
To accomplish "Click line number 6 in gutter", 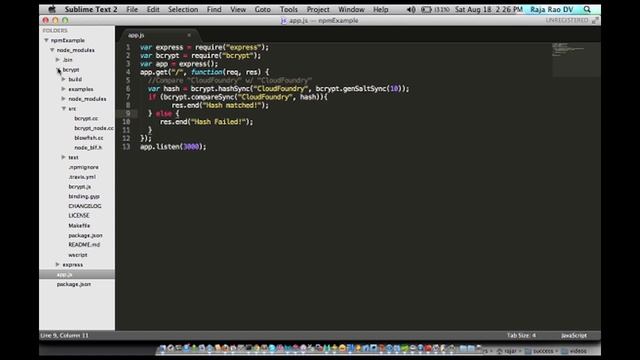I will tap(128, 89).
